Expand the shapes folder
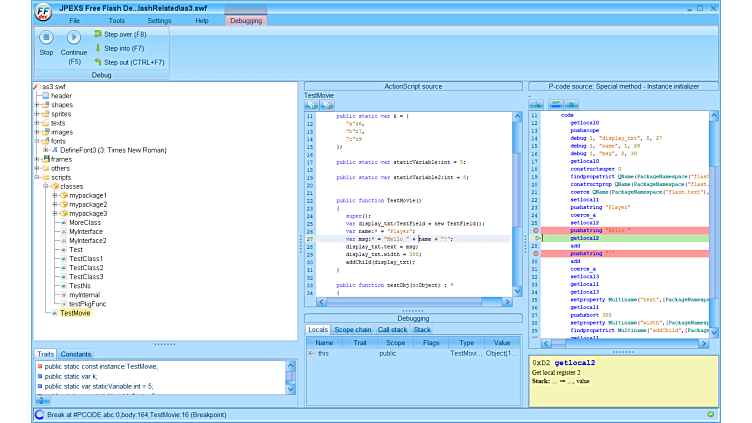The image size is (752, 423). 37,105
